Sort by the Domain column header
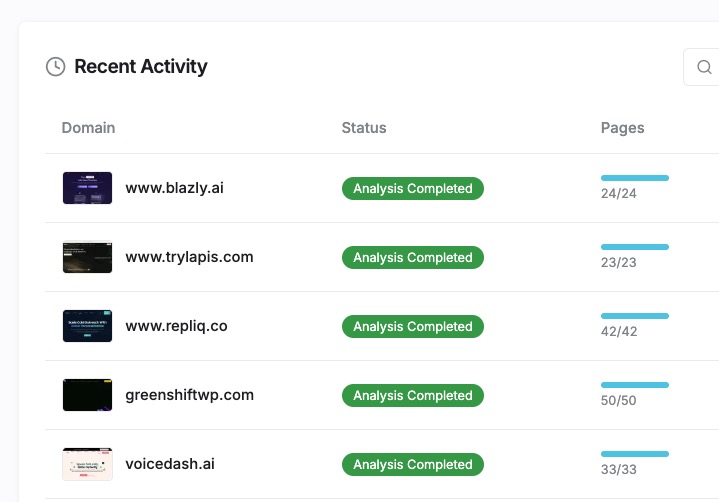This screenshot has width=719, height=502. point(88,128)
